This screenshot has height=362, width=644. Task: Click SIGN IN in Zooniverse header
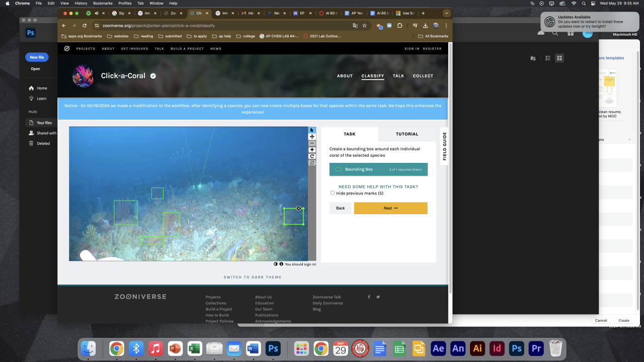[412, 49]
